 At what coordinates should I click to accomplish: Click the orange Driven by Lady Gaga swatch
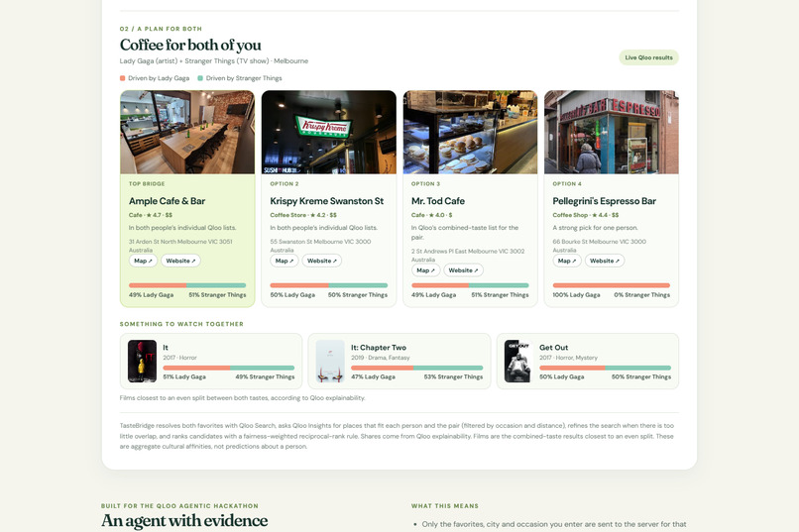point(122,78)
